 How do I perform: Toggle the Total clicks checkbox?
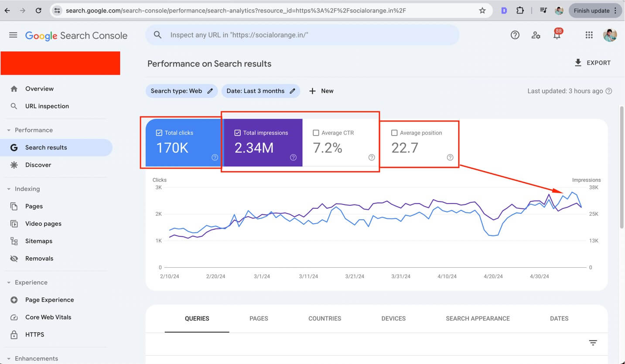coord(159,133)
